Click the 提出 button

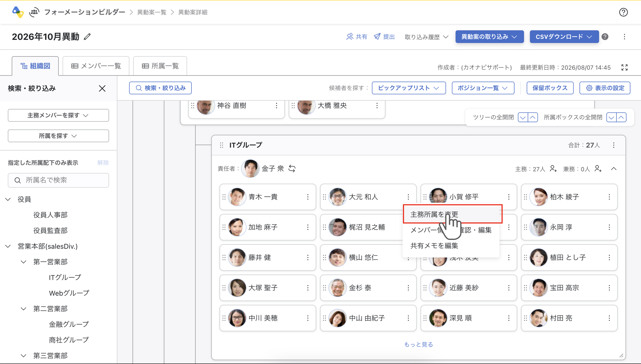point(384,37)
